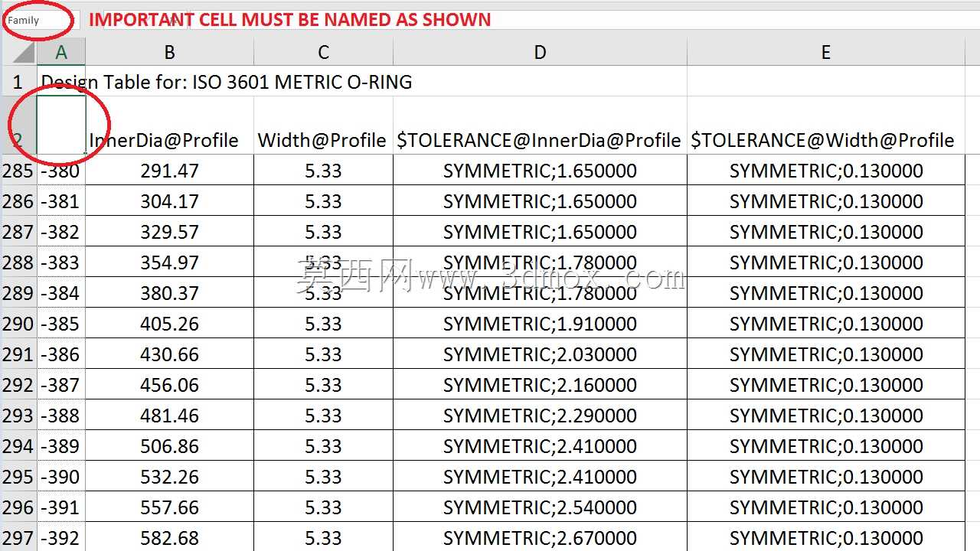Select row 288 header
Screen dimensions: 980x551
tap(18, 262)
